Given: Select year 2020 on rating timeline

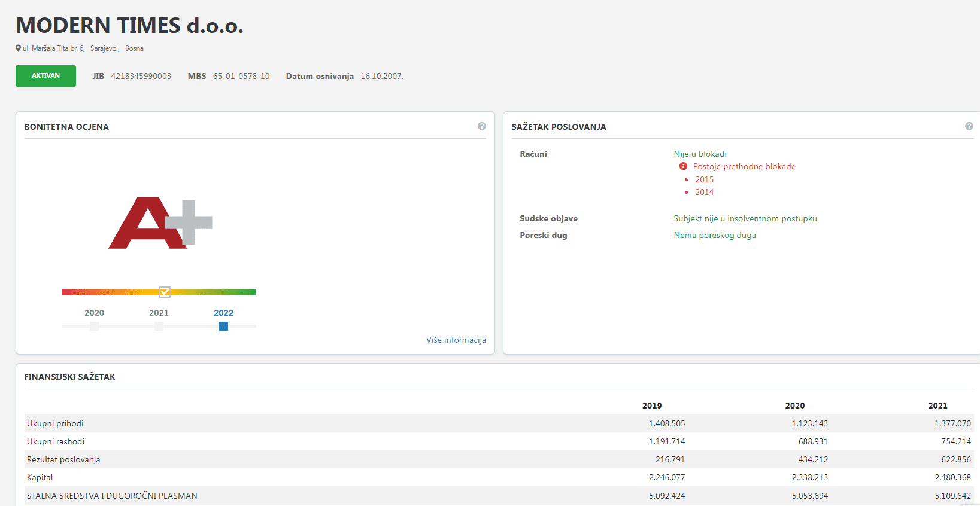Looking at the screenshot, I should pyautogui.click(x=94, y=326).
